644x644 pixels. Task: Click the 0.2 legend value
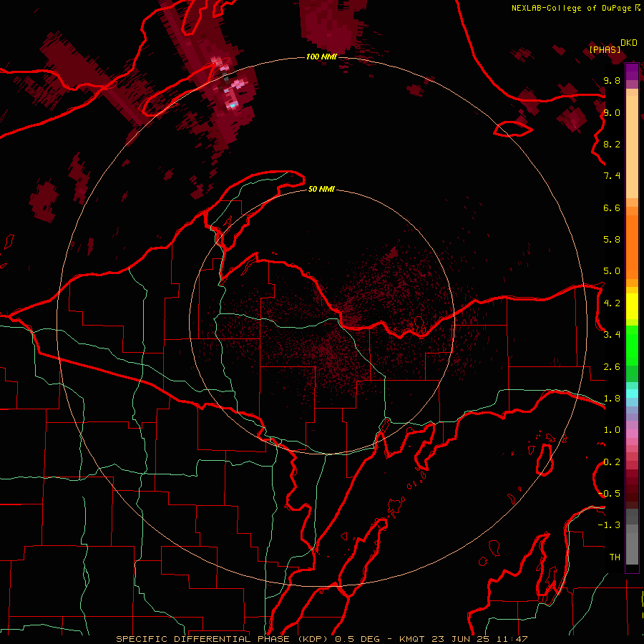pos(612,462)
